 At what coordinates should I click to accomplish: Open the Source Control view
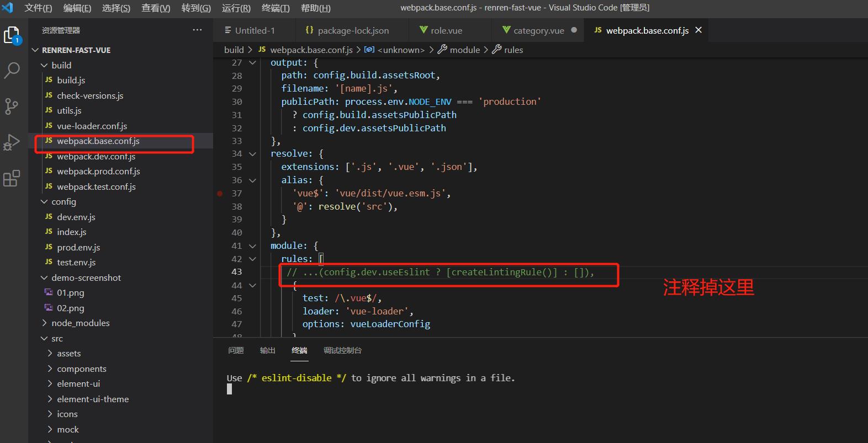pos(12,106)
